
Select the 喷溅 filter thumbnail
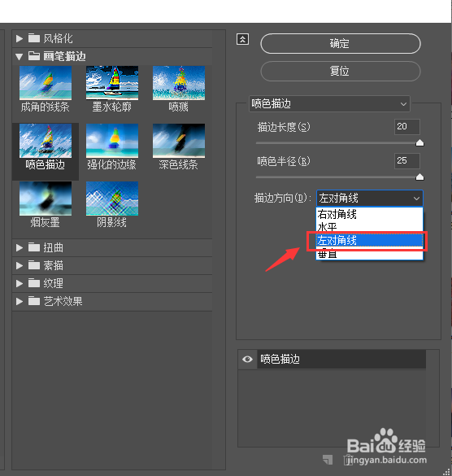pyautogui.click(x=179, y=83)
